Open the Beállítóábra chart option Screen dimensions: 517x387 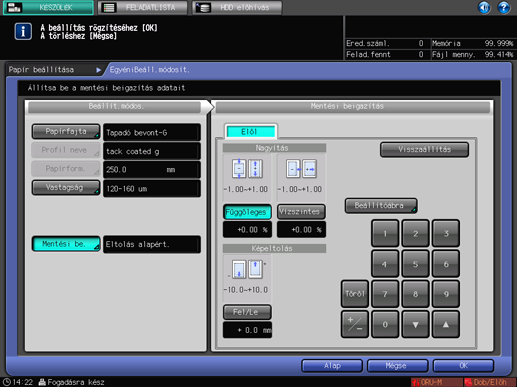[x=381, y=206]
